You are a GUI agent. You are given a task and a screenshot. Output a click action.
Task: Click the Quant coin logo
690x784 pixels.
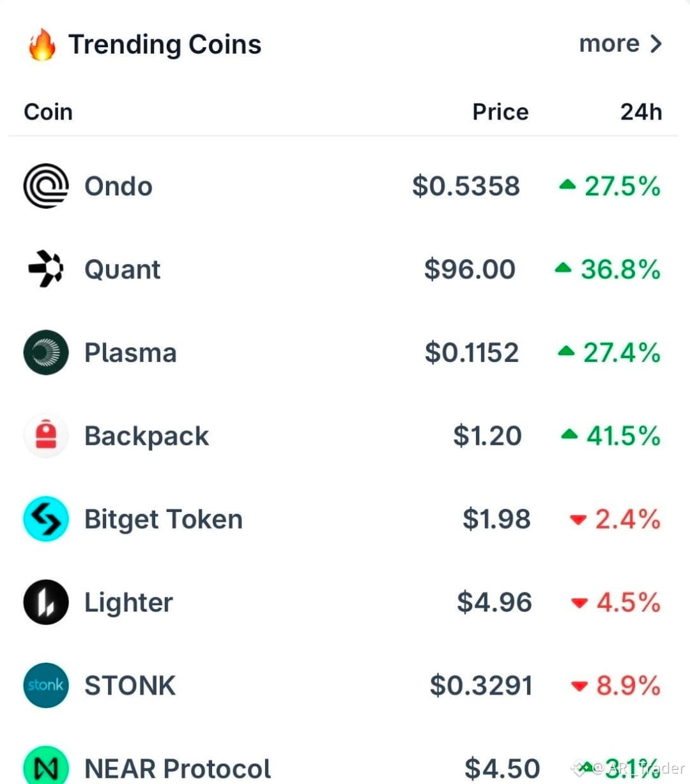(46, 269)
